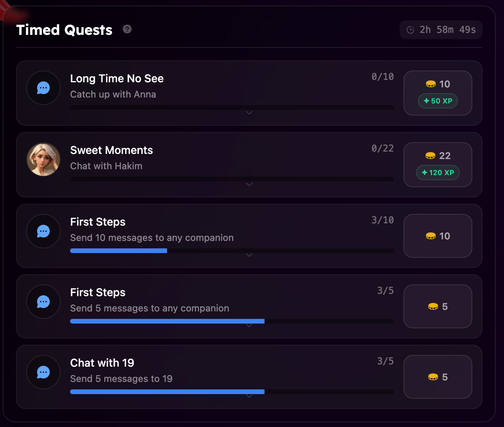
Task: Expand the Long Time No See quest chevron
Action: (249, 113)
